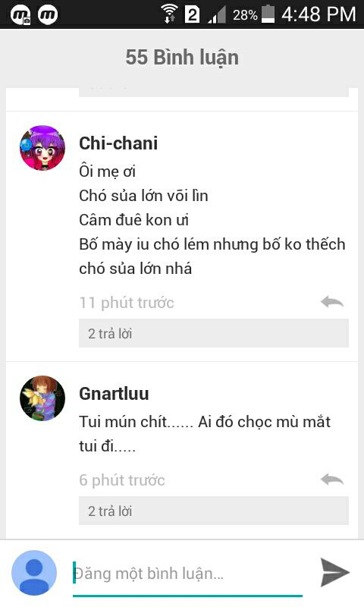
Task: Tap the '55 Bình luận' header
Action: click(182, 58)
